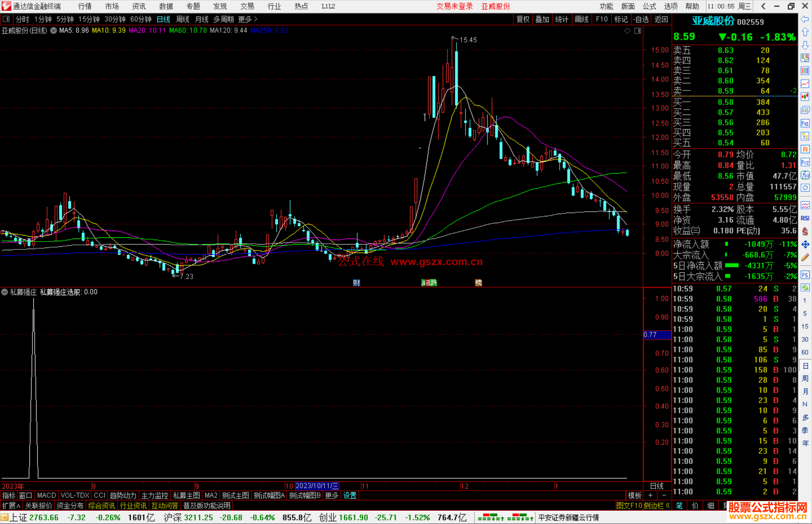The height and width of the screenshot is (524, 812).
Task: Switch to the MACD indicator tab
Action: pos(47,495)
